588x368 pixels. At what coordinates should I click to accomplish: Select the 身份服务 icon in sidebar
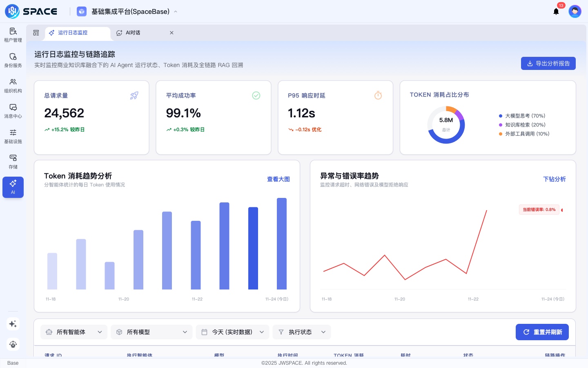[13, 60]
